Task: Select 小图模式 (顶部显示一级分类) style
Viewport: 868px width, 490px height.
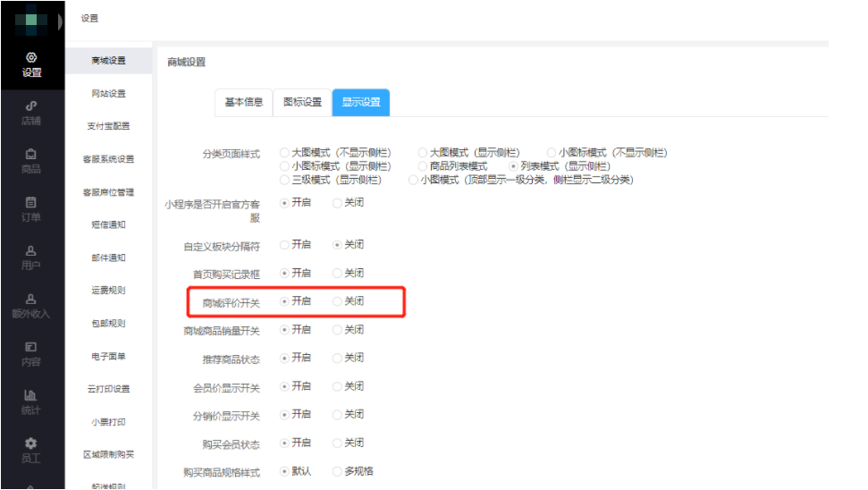Action: coord(413,180)
